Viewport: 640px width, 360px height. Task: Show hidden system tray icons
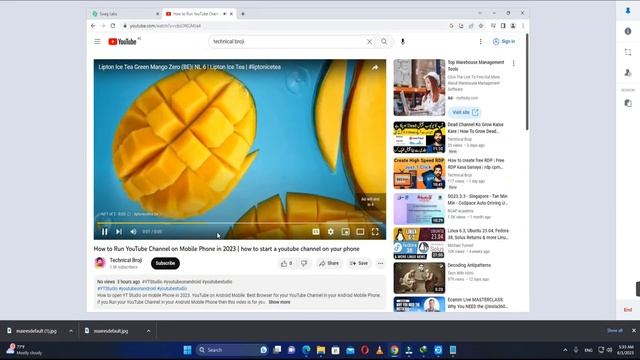(565, 350)
